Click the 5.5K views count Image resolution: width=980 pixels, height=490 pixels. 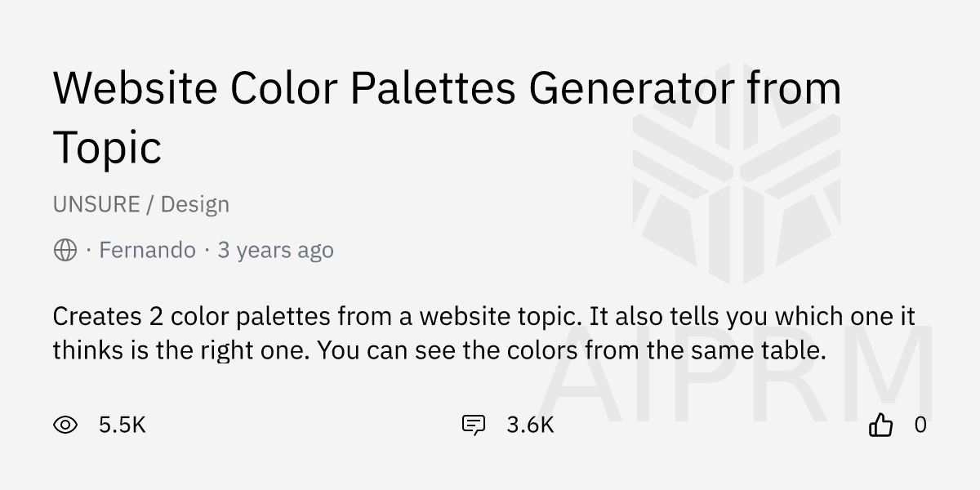pyautogui.click(x=122, y=425)
